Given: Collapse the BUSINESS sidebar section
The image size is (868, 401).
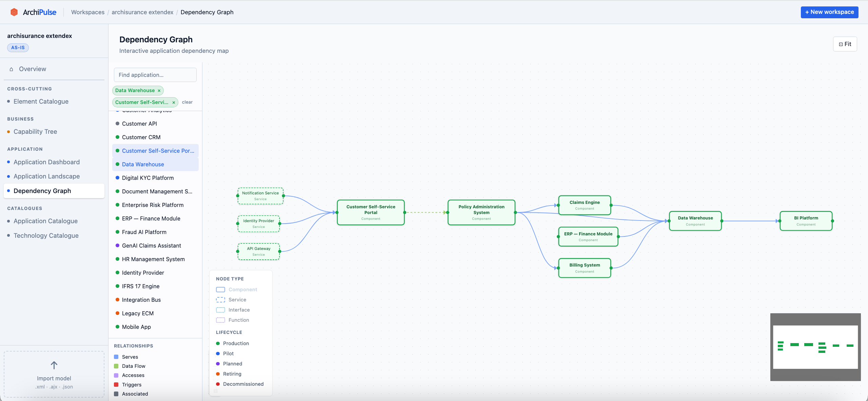Looking at the screenshot, I should 20,119.
